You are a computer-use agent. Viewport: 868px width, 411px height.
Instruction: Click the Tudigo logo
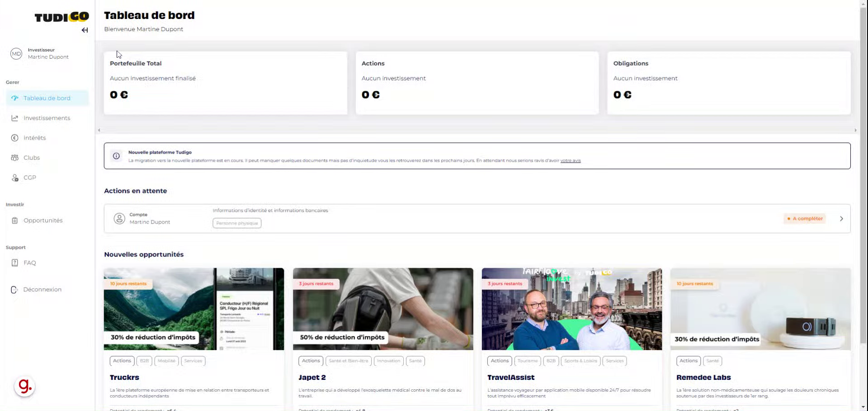(61, 17)
